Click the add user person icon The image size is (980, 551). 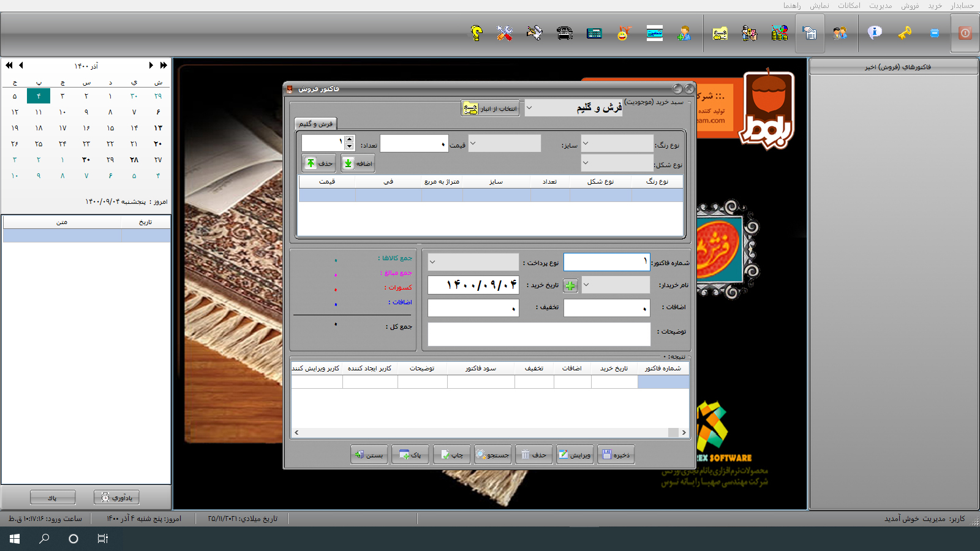684,33
